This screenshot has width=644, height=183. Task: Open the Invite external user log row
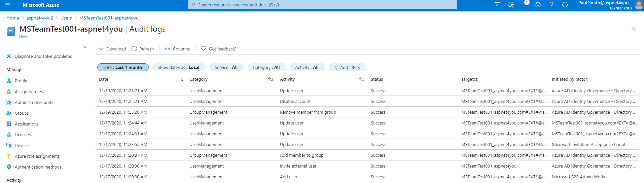(x=367, y=166)
